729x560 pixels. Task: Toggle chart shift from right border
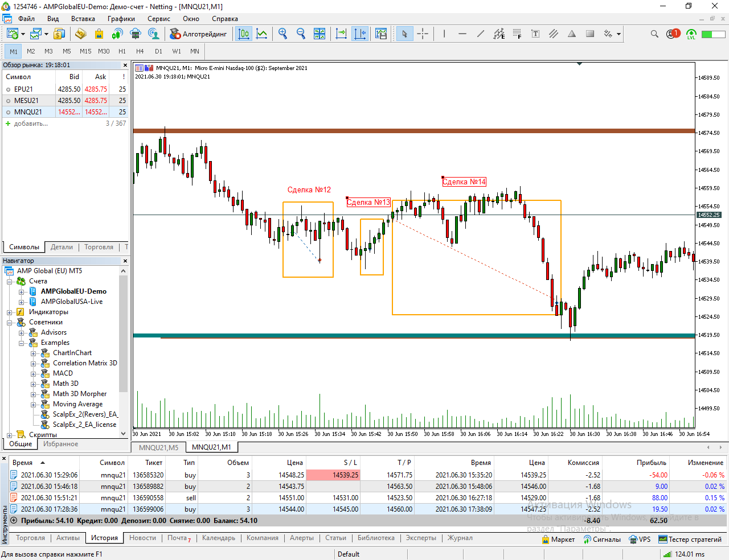[360, 34]
